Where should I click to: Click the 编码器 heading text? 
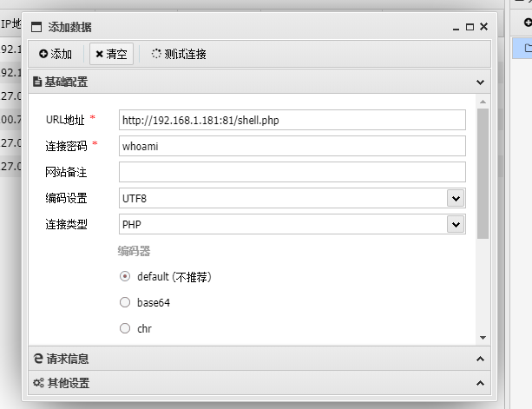coord(134,251)
